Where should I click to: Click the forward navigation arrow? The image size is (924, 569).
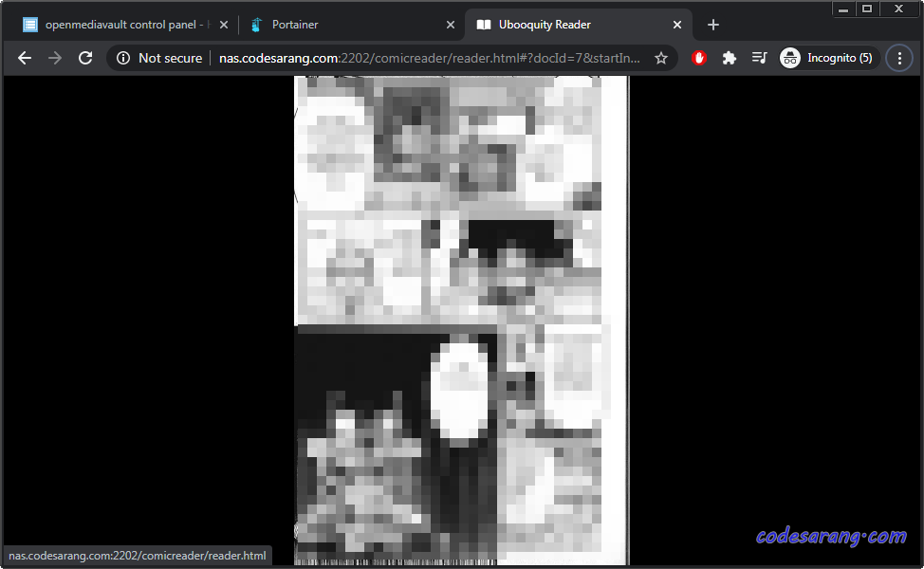(55, 58)
